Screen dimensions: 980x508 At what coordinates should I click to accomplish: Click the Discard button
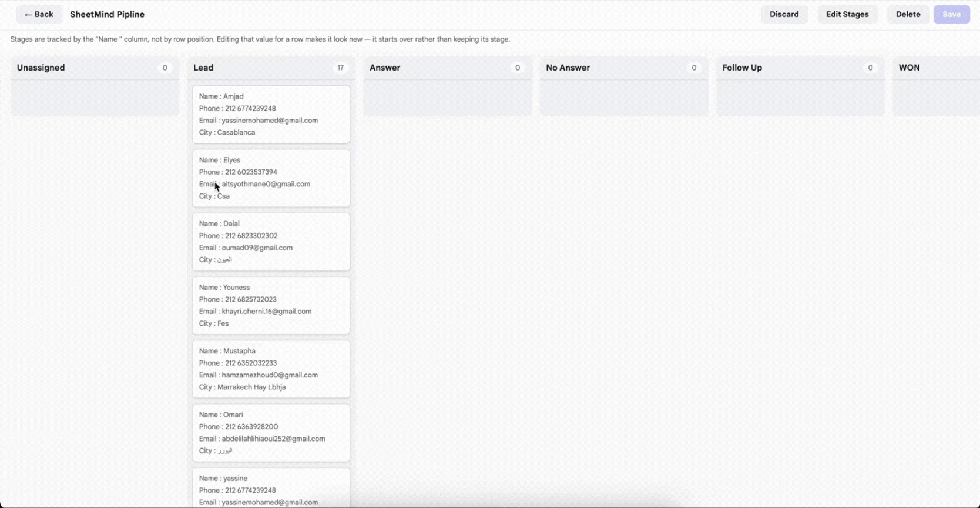pyautogui.click(x=784, y=14)
